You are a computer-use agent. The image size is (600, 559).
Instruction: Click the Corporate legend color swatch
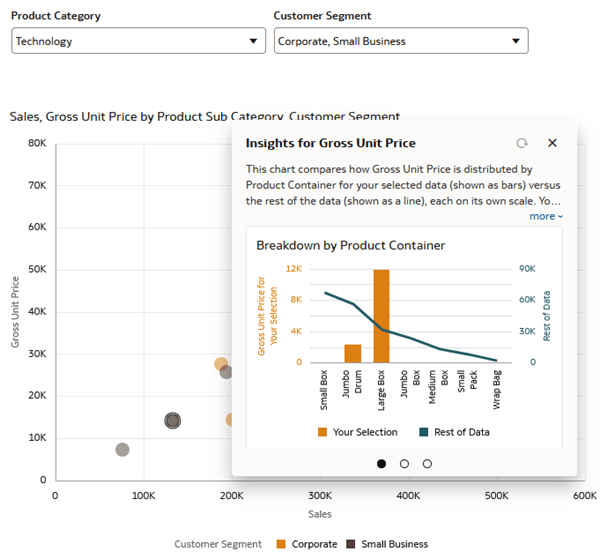[x=281, y=544]
